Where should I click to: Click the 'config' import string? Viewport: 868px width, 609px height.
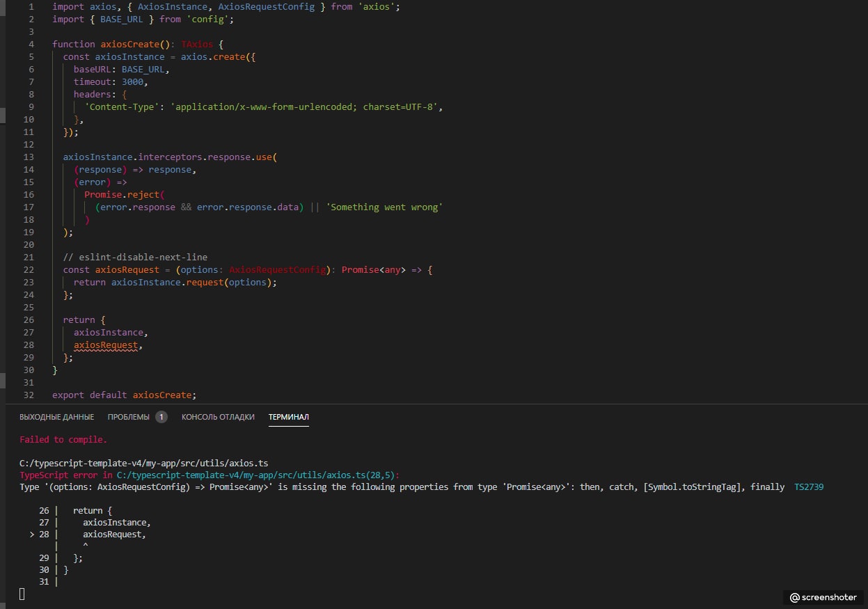pos(210,19)
